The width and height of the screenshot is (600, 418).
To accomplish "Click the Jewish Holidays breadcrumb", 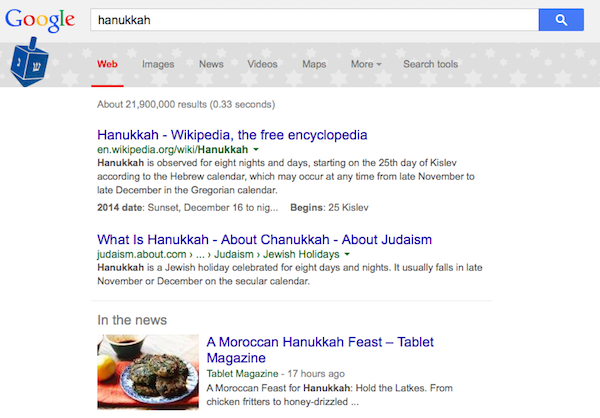I will (301, 254).
